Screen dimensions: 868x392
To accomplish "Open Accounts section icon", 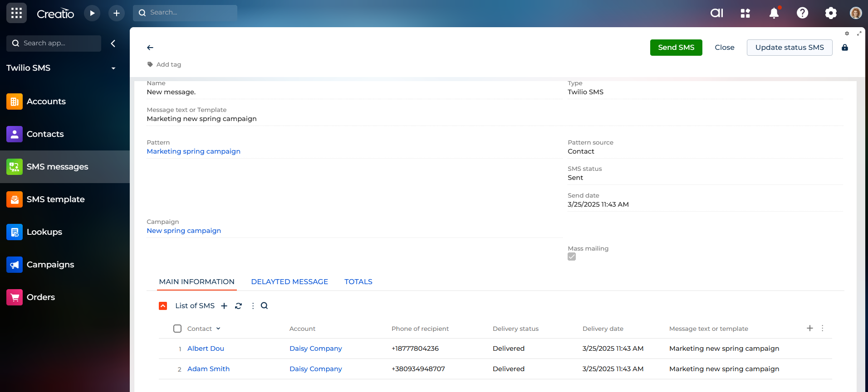I will tap(15, 102).
